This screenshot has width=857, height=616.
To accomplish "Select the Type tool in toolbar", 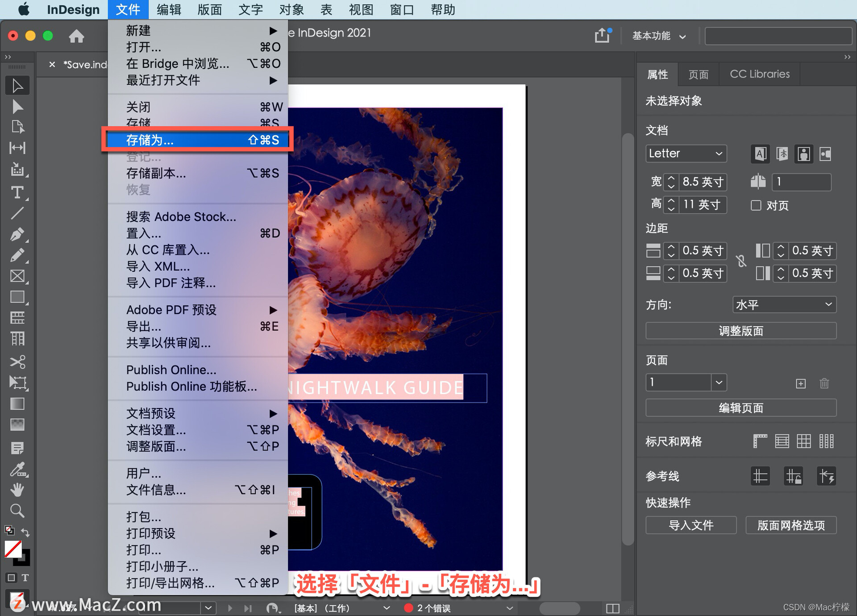I will (x=17, y=192).
